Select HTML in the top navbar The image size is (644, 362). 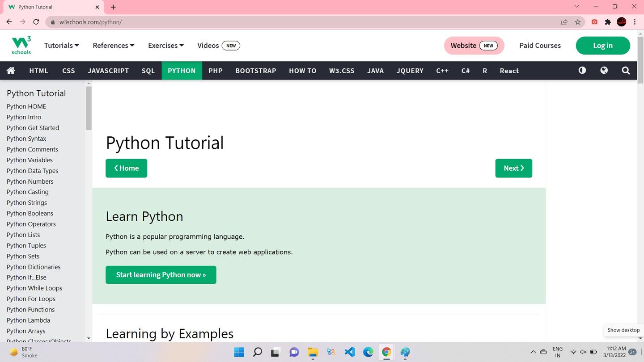click(38, 71)
